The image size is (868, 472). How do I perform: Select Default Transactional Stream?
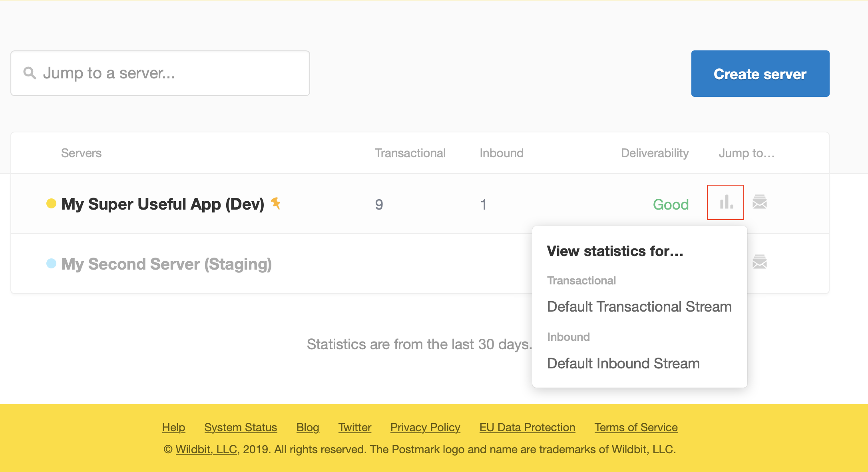pos(639,307)
